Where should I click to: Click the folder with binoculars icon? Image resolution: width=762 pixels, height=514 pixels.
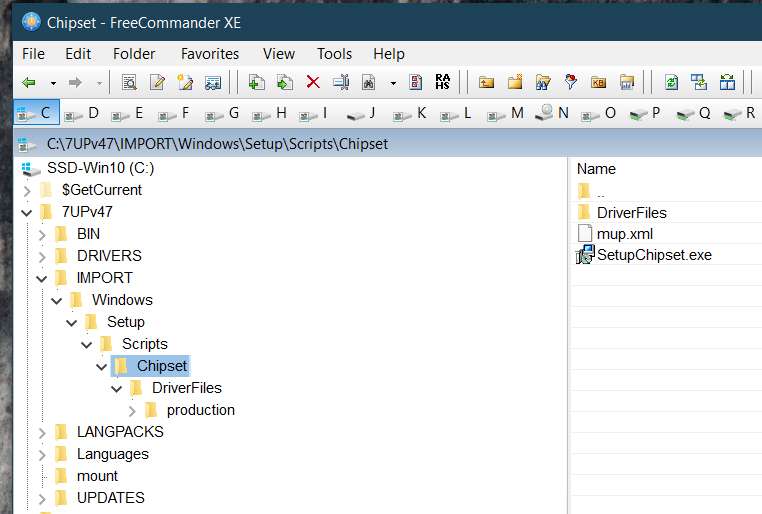tap(543, 82)
